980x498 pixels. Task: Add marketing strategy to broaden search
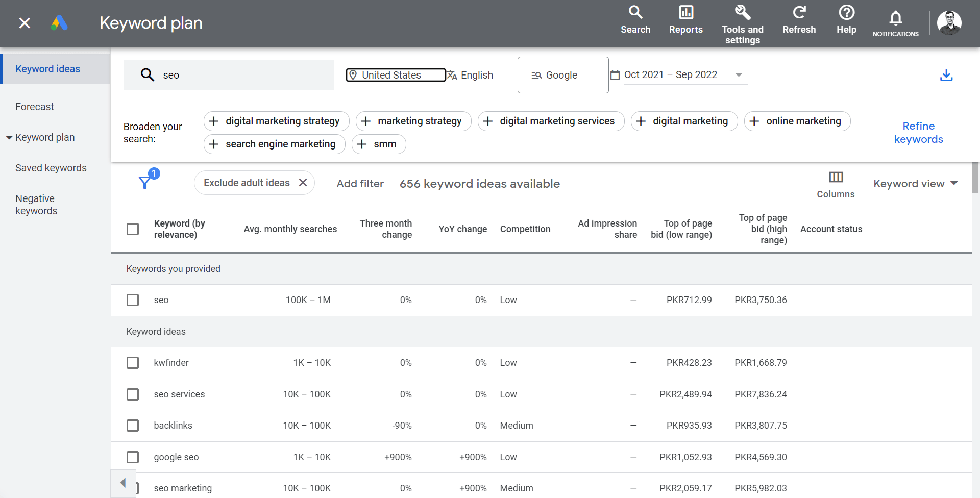(x=413, y=121)
